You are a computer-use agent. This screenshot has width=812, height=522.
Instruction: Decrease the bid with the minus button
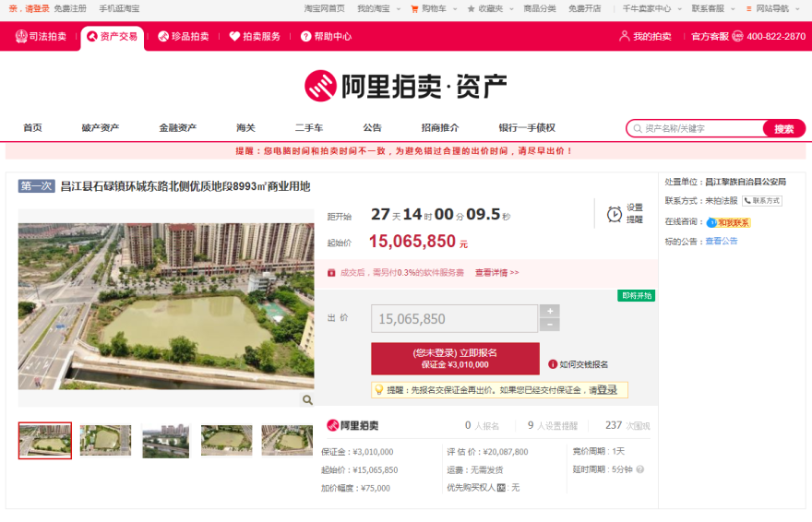[549, 325]
